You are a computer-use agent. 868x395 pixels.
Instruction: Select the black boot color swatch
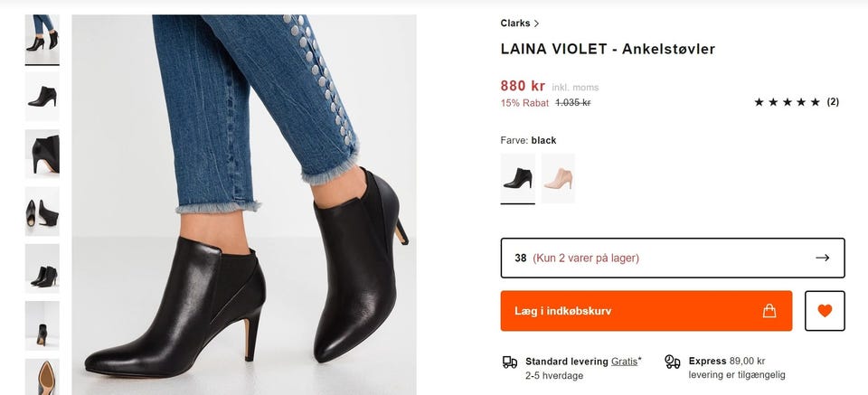517,178
